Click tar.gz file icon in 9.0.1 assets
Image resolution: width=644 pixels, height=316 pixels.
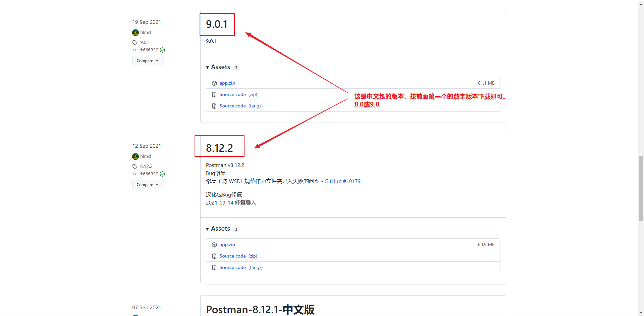coord(214,106)
